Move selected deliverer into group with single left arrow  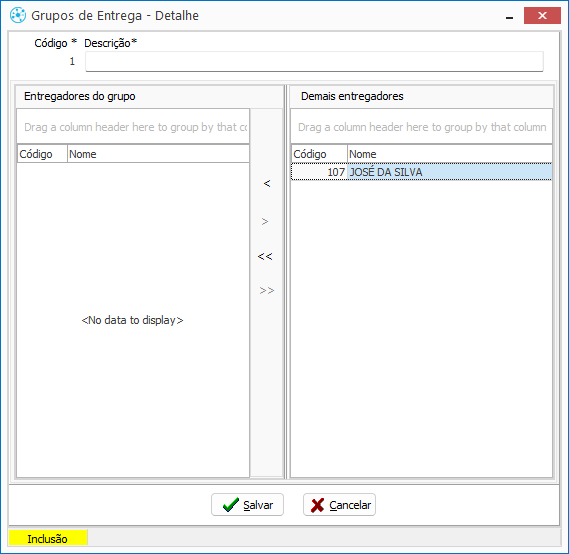267,184
